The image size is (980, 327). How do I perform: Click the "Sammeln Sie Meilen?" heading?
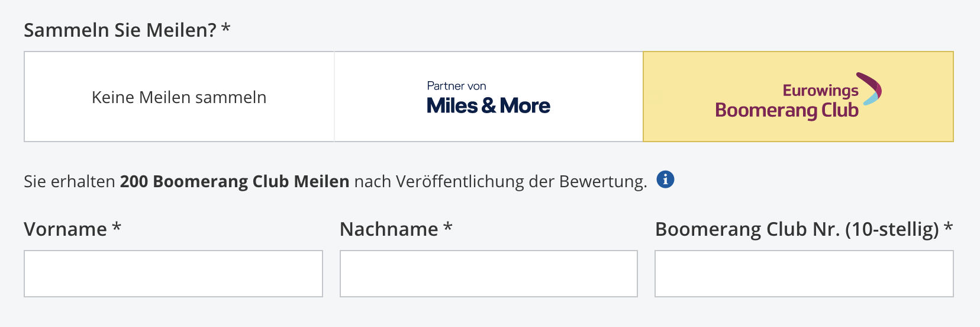[x=120, y=30]
